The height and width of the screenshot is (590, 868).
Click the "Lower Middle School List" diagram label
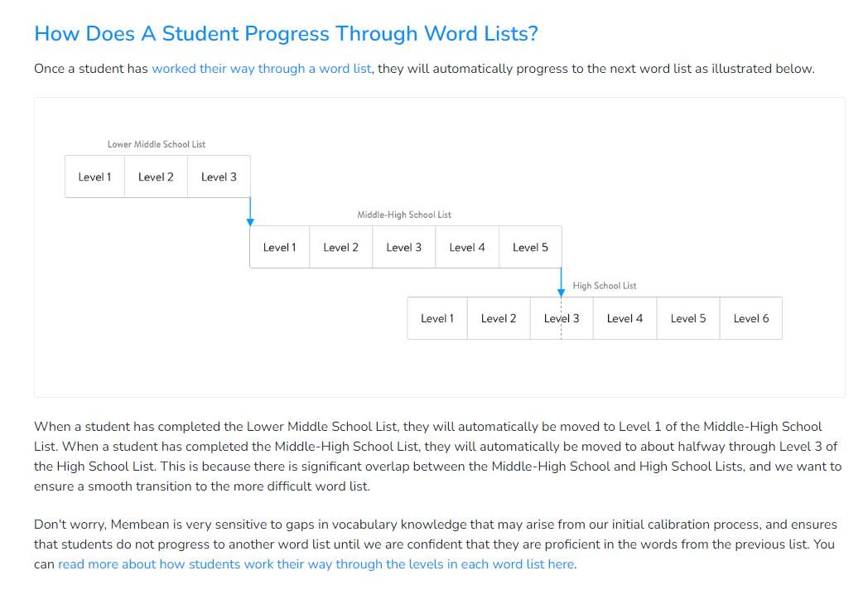[x=157, y=144]
